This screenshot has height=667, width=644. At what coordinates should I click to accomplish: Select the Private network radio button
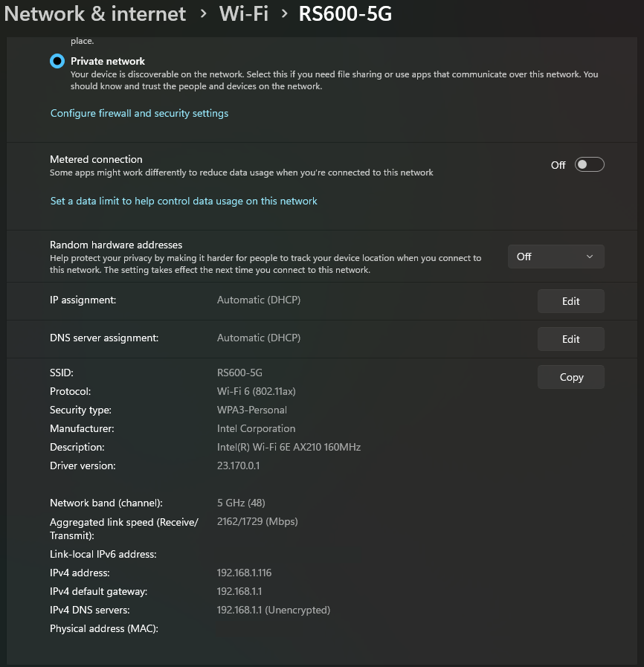click(x=57, y=61)
